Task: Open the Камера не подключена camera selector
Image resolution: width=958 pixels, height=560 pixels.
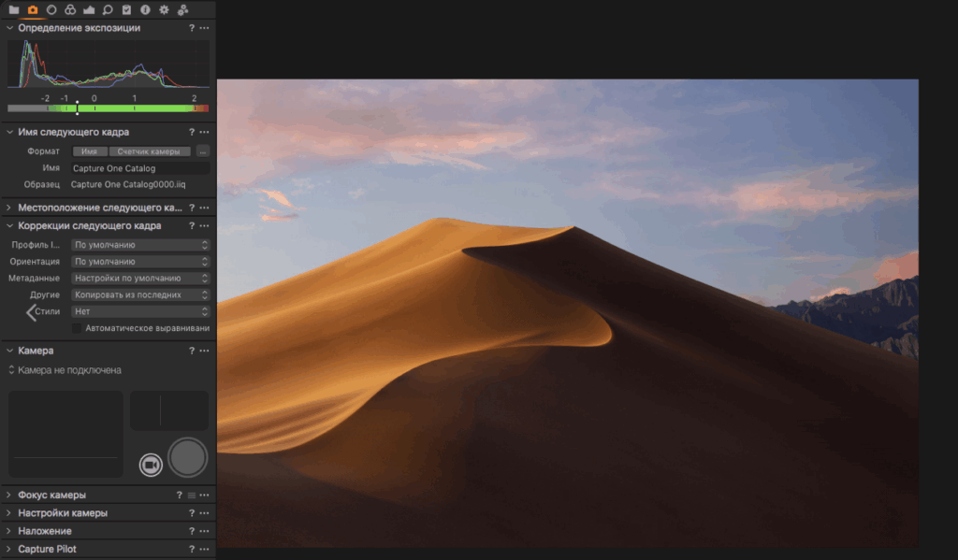Action: [x=65, y=370]
